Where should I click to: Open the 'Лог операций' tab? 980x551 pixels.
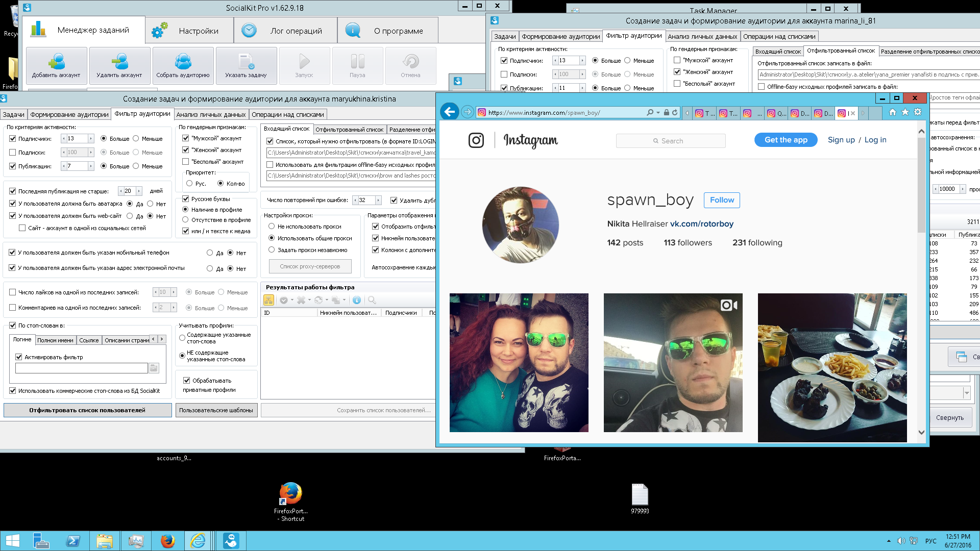[286, 31]
